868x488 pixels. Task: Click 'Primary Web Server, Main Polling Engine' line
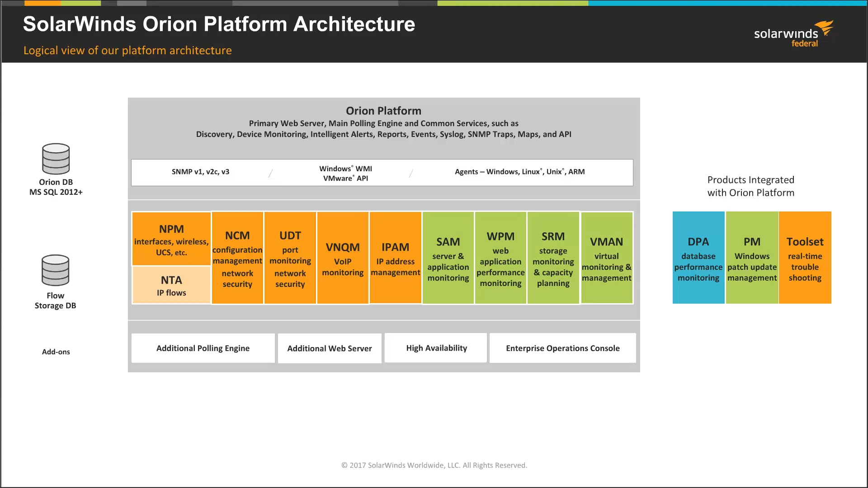click(x=383, y=123)
